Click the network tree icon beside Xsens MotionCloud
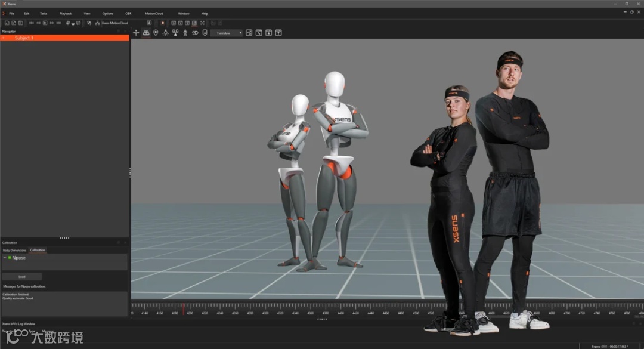The height and width of the screenshot is (349, 644). click(97, 23)
